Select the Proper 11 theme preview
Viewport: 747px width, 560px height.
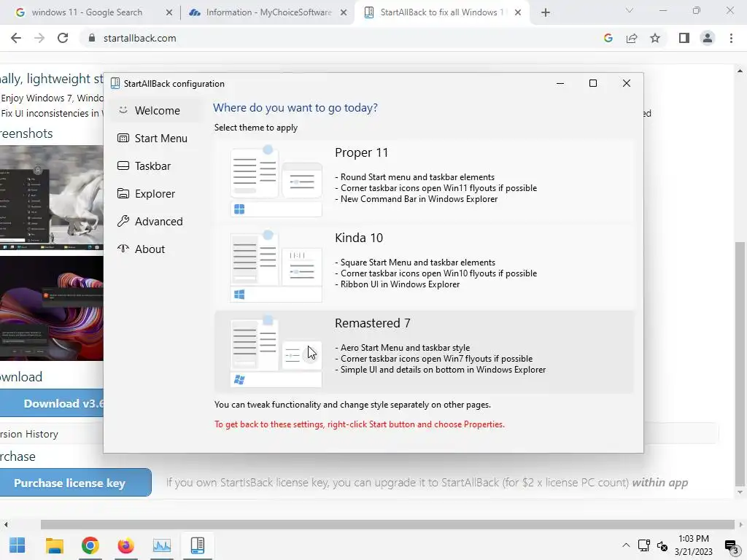(x=276, y=181)
